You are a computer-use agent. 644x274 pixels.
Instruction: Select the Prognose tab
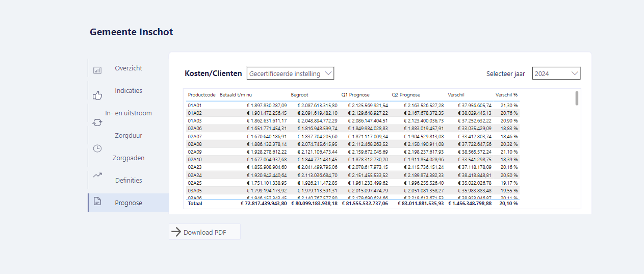point(128,203)
